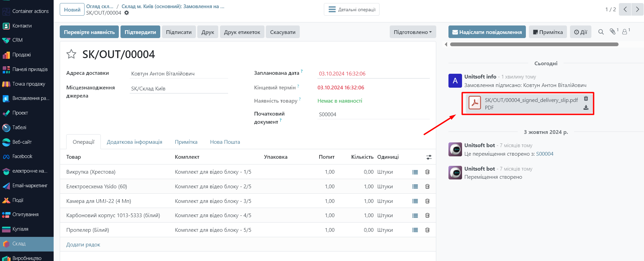Open attachments via the paperclip icon
644x261 pixels.
pyautogui.click(x=613, y=32)
